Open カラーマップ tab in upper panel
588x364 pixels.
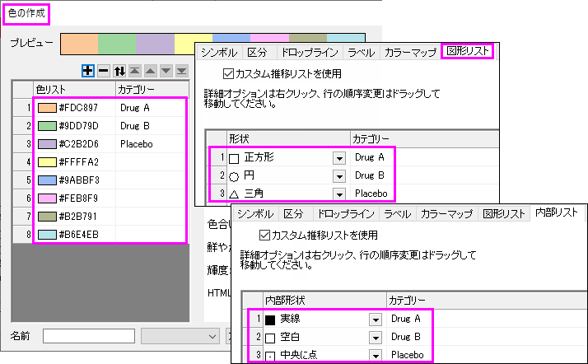point(411,53)
